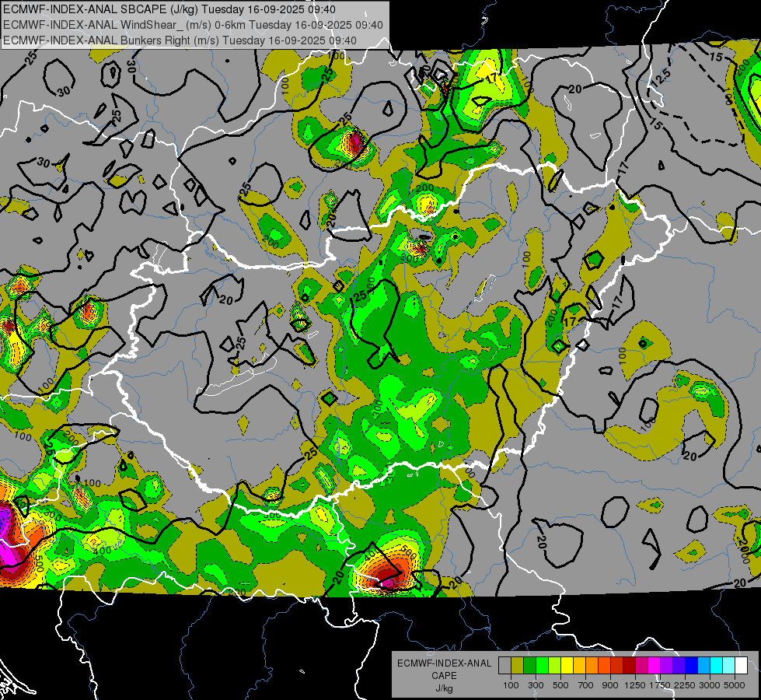Click the 1250 tick label in legend

click(635, 685)
